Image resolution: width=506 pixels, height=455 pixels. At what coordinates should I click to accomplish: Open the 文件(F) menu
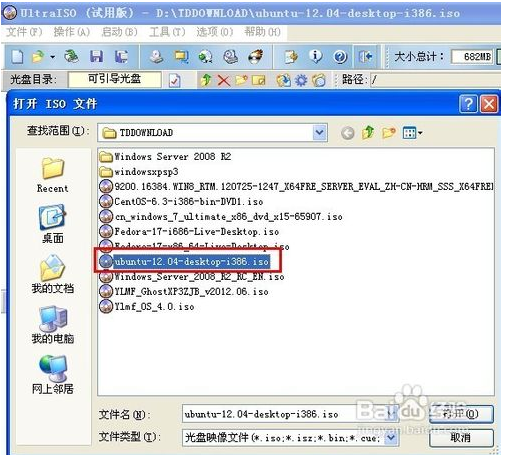[x=24, y=32]
